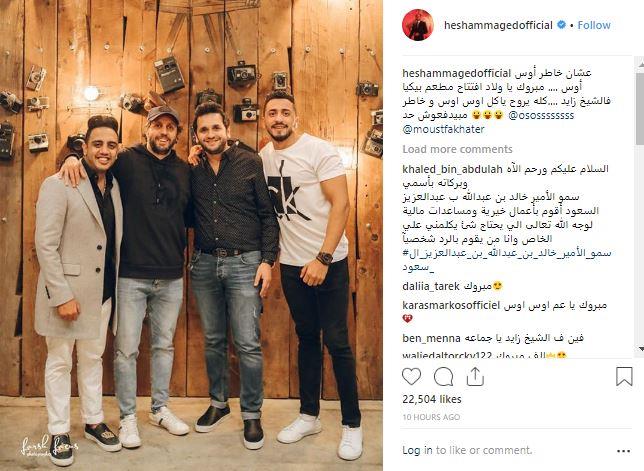Open khaled_bin_abdulah commenter profile
644x471 pixels.
pos(452,169)
